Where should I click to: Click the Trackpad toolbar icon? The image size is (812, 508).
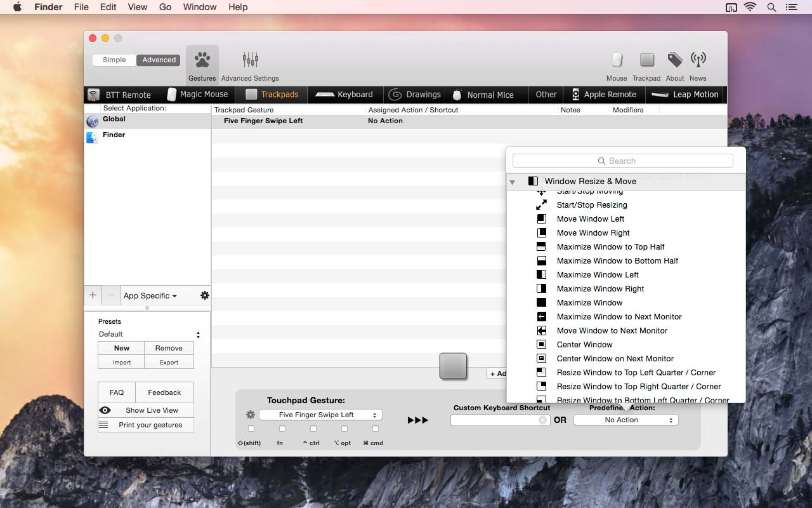click(x=646, y=60)
